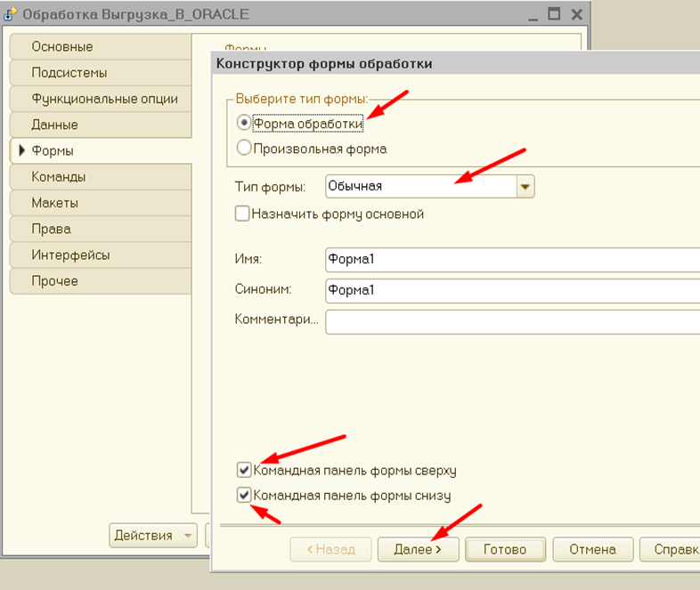This screenshot has width=700, height=590.
Task: Minimize the Обработка Выгрузка_В_ORACLE window
Action: pos(533,15)
